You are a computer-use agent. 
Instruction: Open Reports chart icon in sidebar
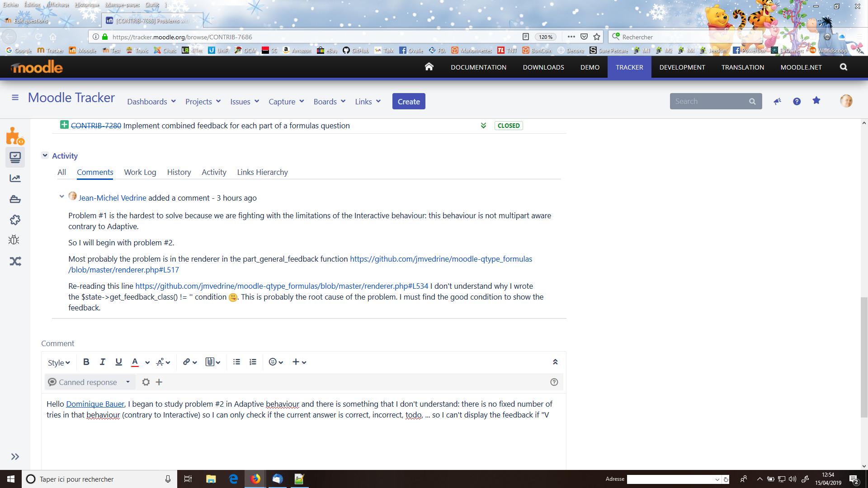point(15,178)
